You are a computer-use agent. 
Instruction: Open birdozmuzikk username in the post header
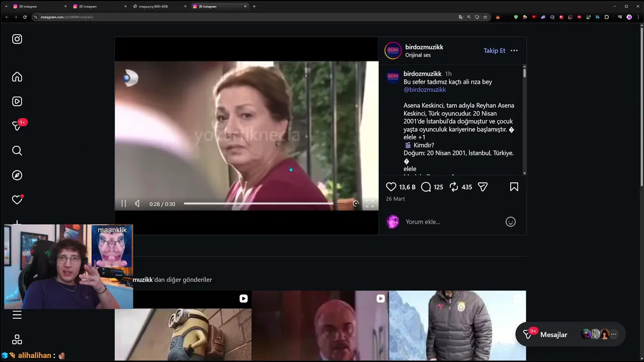(424, 47)
